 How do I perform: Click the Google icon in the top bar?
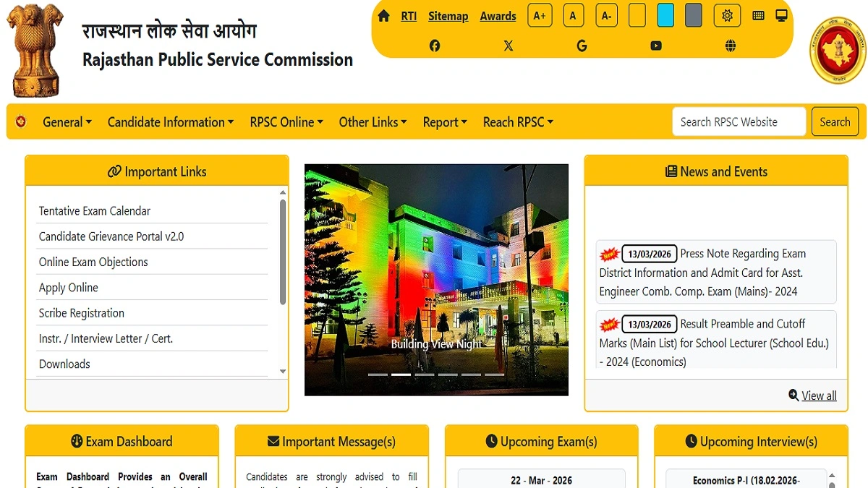pyautogui.click(x=582, y=45)
